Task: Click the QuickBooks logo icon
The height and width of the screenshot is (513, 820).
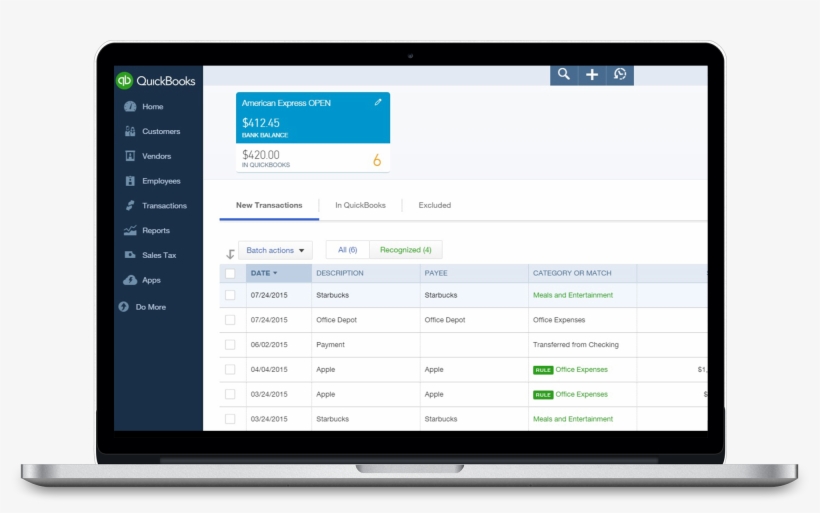Action: [124, 80]
